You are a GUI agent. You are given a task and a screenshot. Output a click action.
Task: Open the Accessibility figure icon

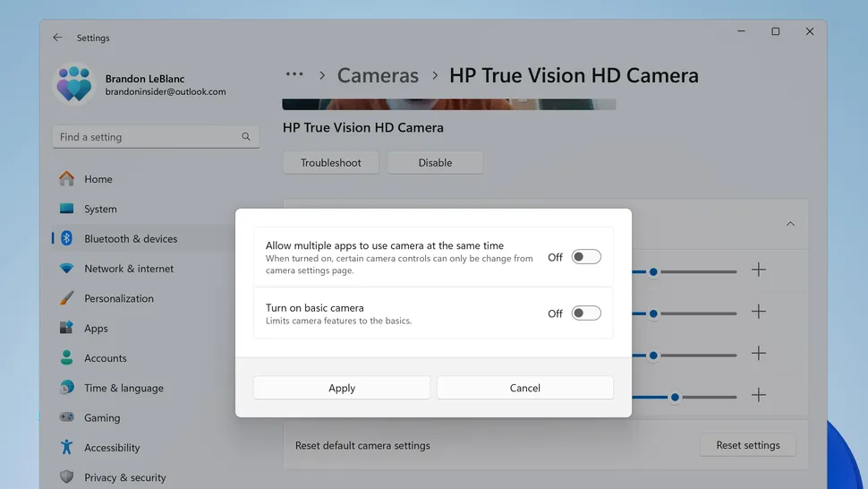coord(67,448)
